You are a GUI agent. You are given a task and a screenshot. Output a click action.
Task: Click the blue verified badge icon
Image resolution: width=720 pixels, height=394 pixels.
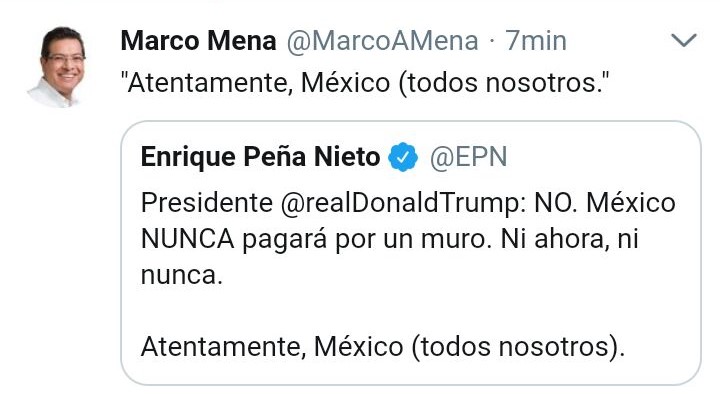[x=403, y=157]
